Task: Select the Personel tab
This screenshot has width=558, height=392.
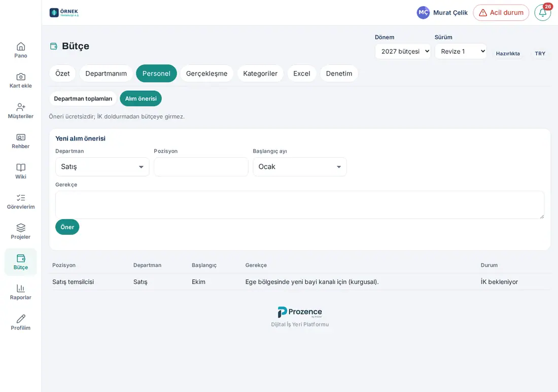Action: (x=156, y=74)
